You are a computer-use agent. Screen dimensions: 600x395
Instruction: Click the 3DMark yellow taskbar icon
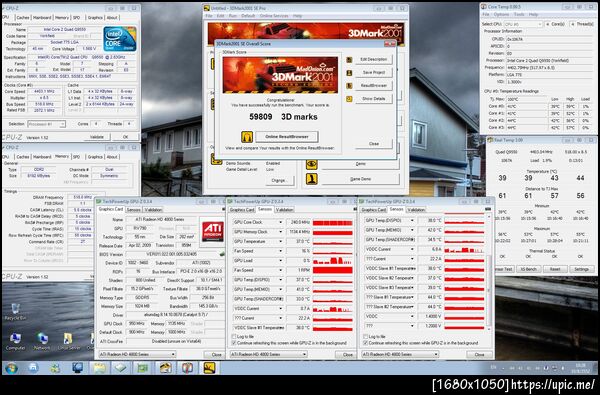coord(209,368)
